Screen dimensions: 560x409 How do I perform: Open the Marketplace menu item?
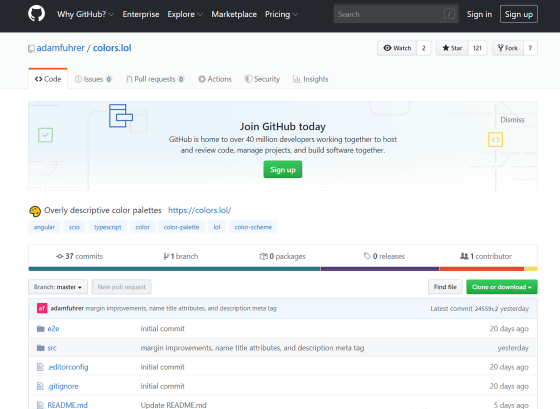[x=234, y=14]
